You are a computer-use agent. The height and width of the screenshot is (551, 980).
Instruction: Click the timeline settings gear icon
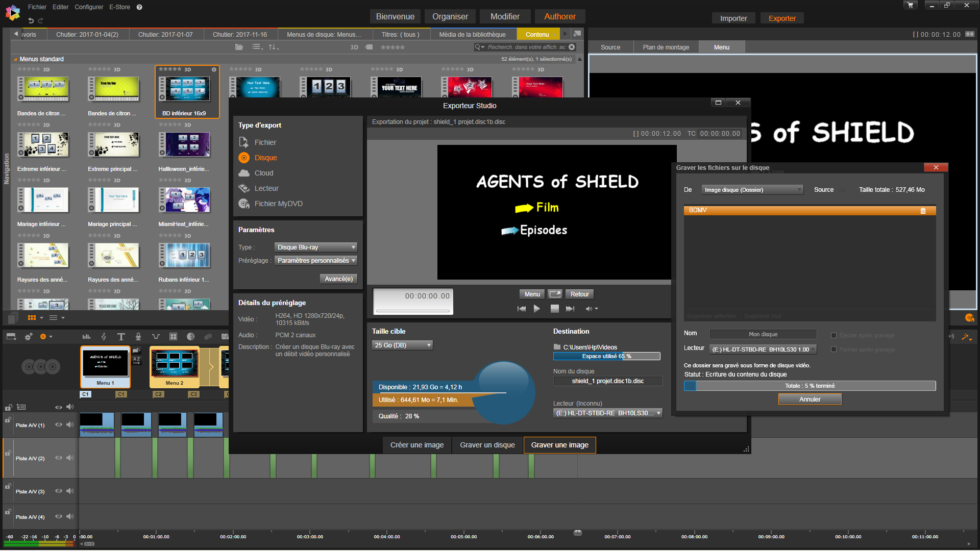pyautogui.click(x=29, y=337)
